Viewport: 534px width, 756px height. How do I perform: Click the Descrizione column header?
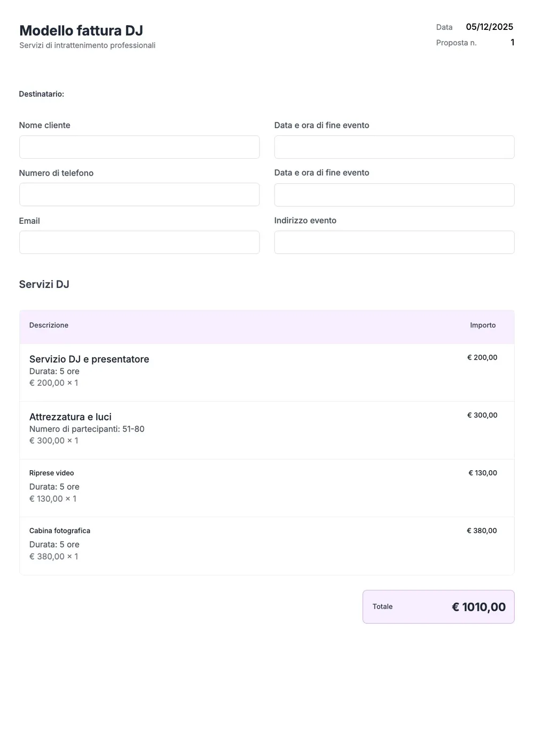(x=49, y=325)
